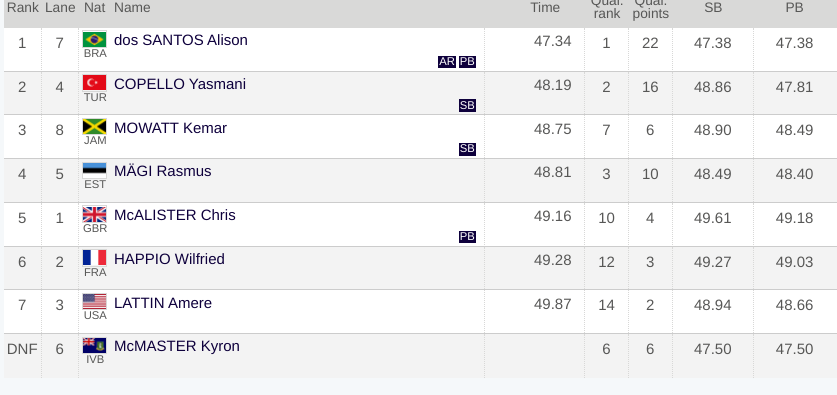Click the PB badge in McAlister's row
837x395 pixels.
[467, 236]
